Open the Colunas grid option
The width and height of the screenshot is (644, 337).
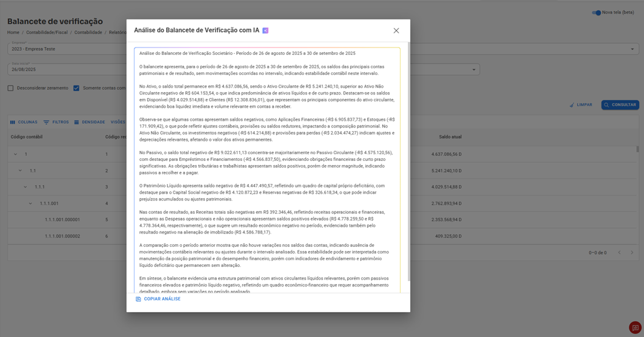coord(24,122)
